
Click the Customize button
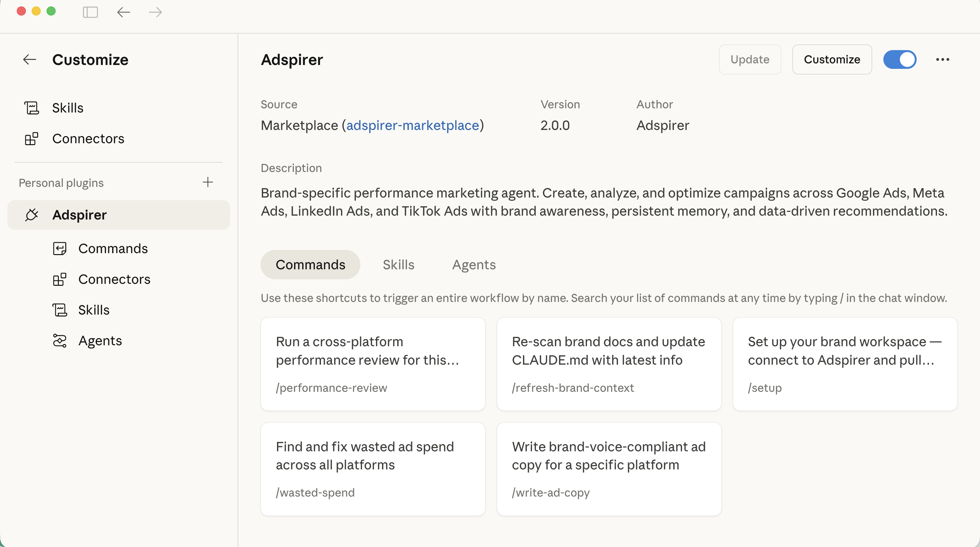point(832,59)
